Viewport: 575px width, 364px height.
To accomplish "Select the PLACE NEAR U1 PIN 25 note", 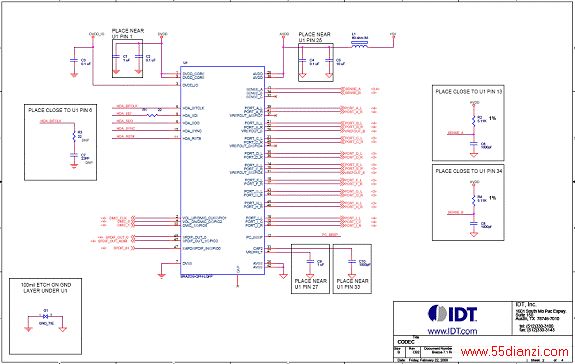I will 315,37.
